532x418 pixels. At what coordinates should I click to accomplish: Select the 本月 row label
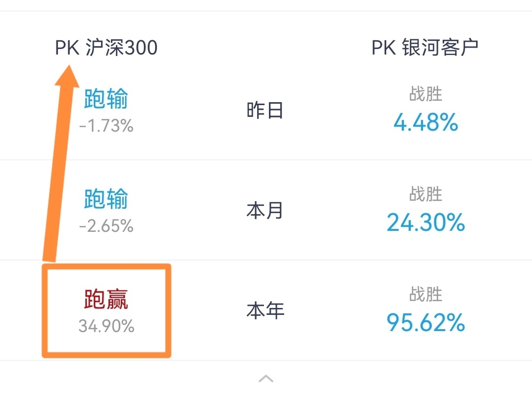click(265, 211)
